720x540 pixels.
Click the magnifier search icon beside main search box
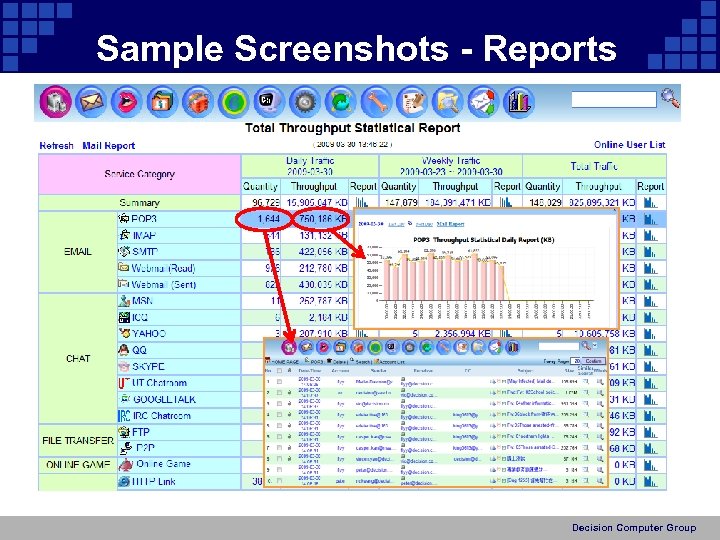point(670,98)
